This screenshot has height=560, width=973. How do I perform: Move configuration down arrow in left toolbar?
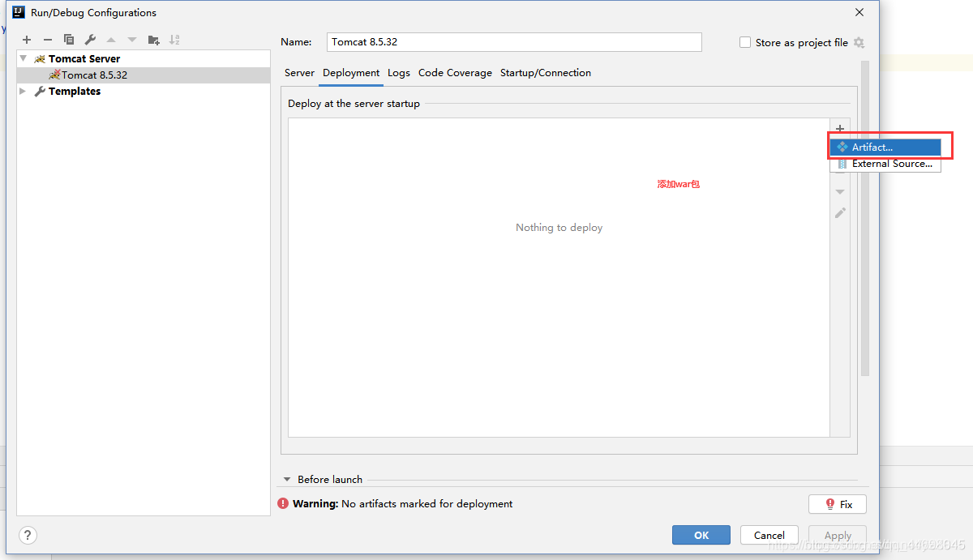(132, 40)
